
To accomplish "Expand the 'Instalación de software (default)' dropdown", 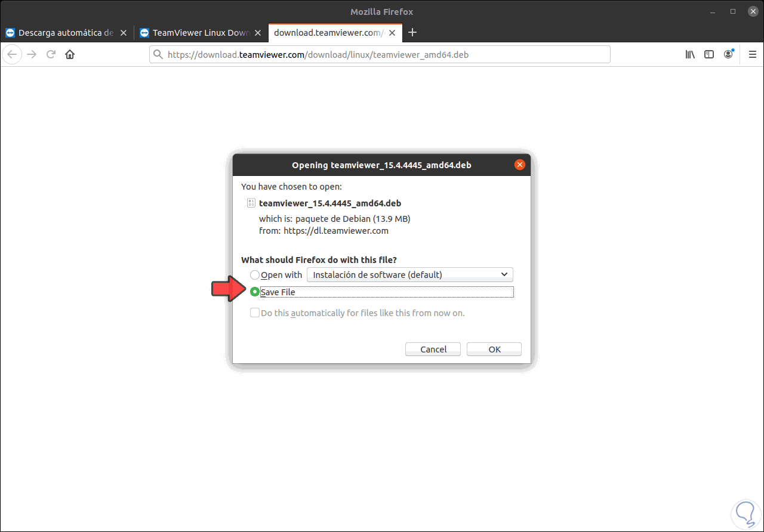I will tap(410, 274).
